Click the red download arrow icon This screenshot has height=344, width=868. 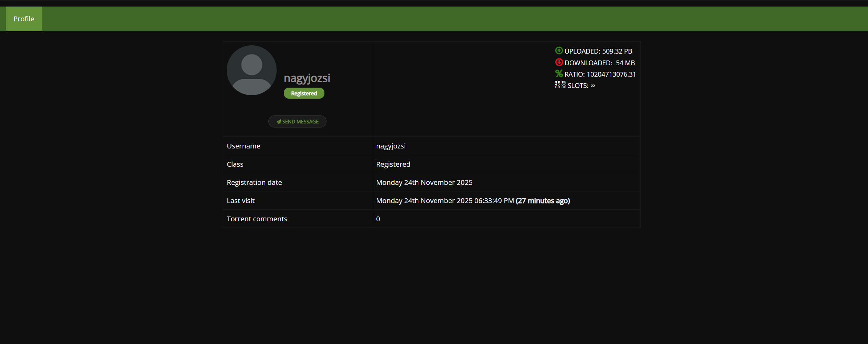(x=559, y=62)
